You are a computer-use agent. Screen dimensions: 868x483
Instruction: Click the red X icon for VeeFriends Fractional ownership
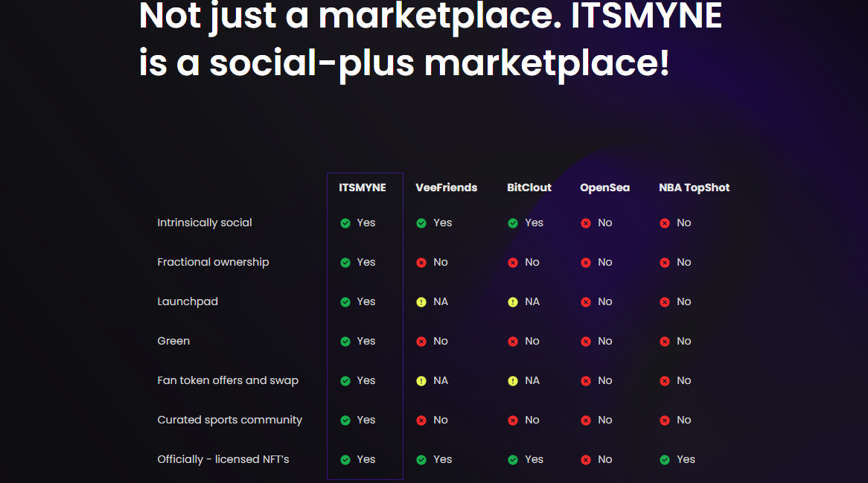click(421, 263)
